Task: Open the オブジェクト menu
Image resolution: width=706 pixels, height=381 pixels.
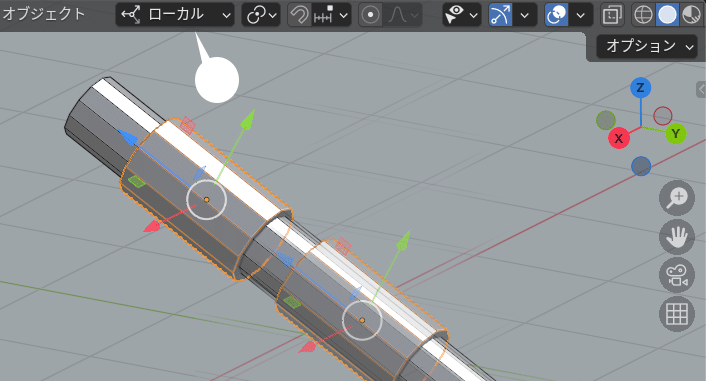Action: (x=43, y=14)
